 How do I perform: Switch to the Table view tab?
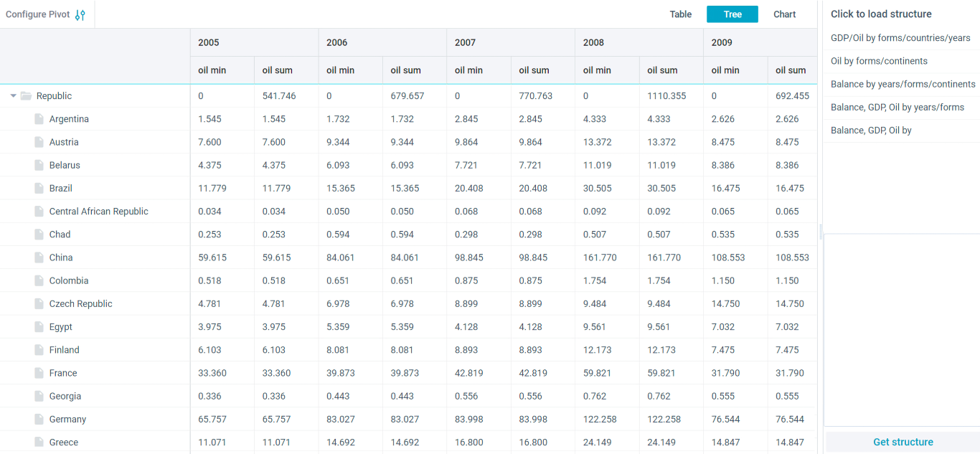point(680,14)
